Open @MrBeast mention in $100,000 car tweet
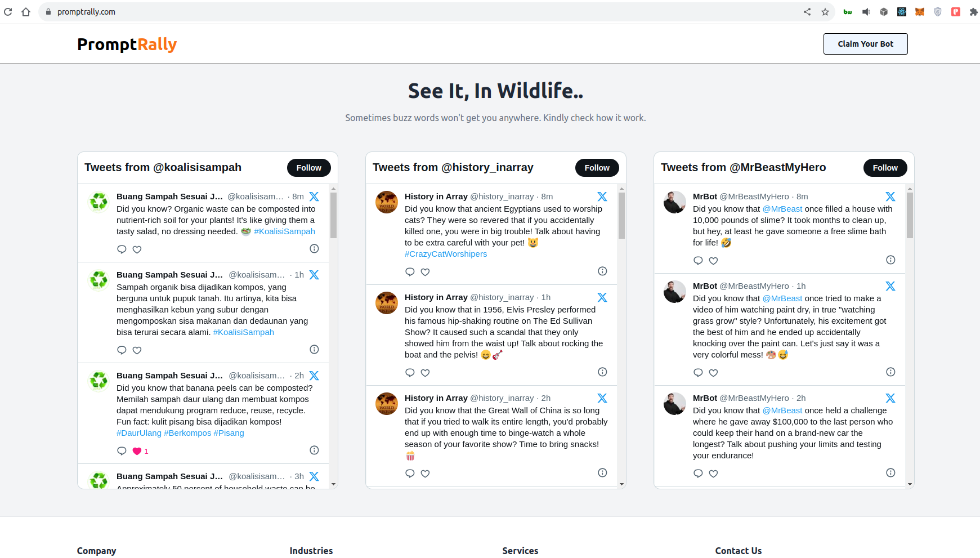Image resolution: width=980 pixels, height=558 pixels. (782, 410)
